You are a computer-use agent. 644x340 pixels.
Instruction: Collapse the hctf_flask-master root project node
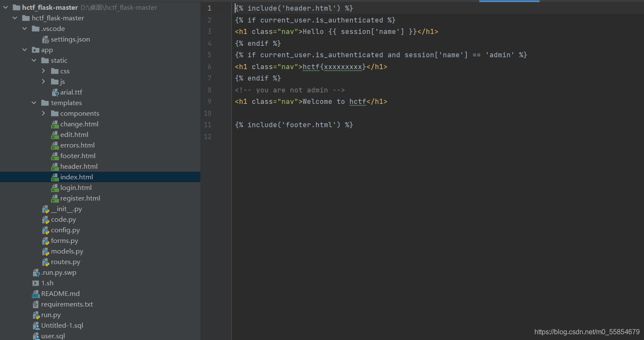point(6,7)
